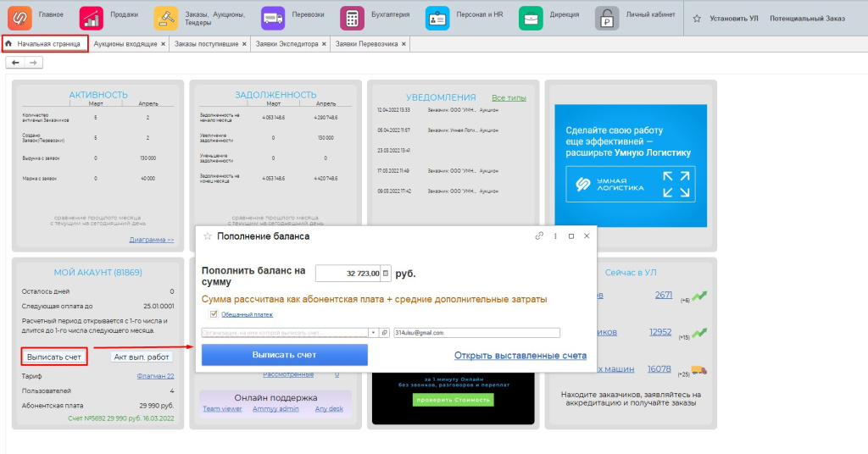
Task: Go back with the left arrow button
Action: pos(15,63)
